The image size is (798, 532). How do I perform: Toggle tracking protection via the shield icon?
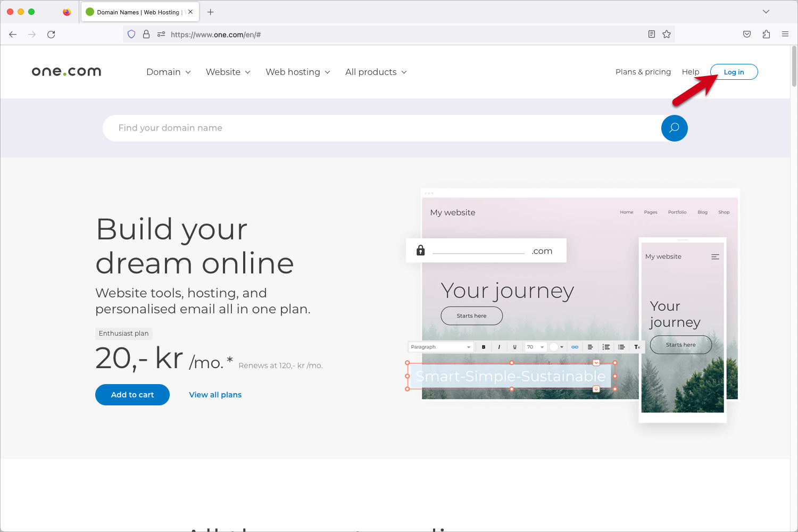131,34
